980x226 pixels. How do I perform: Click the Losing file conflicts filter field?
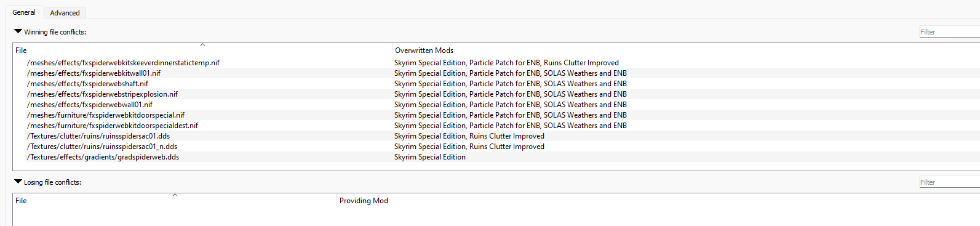point(949,182)
